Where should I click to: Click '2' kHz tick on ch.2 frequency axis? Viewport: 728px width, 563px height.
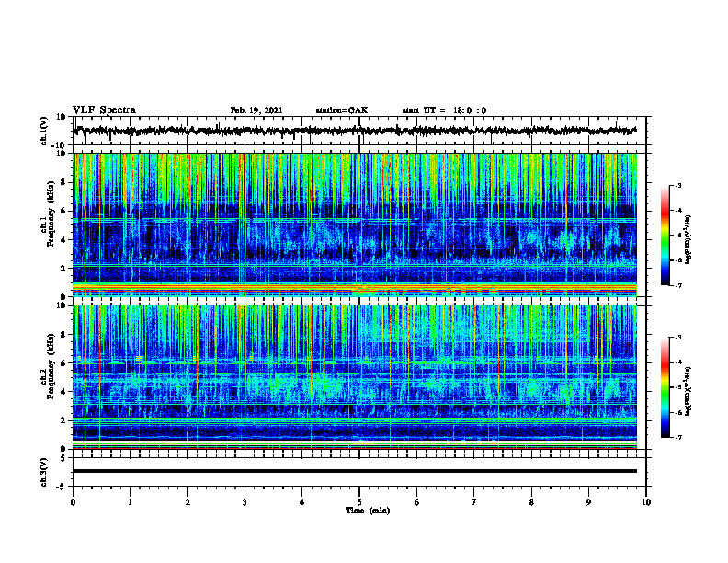click(64, 420)
